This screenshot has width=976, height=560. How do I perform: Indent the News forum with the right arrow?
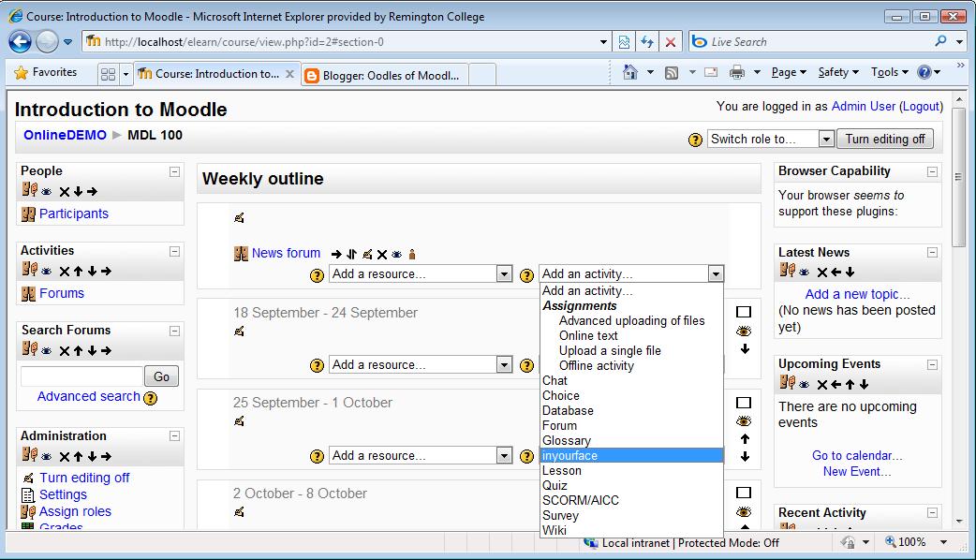tap(336, 253)
